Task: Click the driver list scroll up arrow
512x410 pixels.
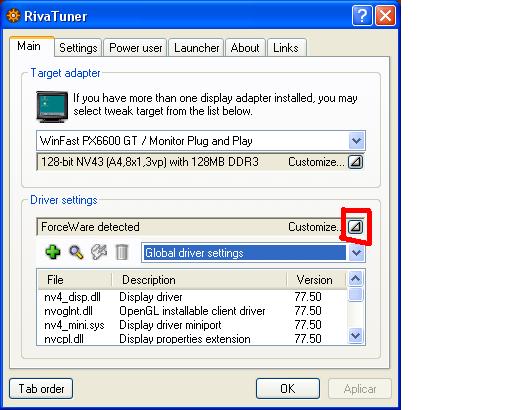Action: pos(355,279)
